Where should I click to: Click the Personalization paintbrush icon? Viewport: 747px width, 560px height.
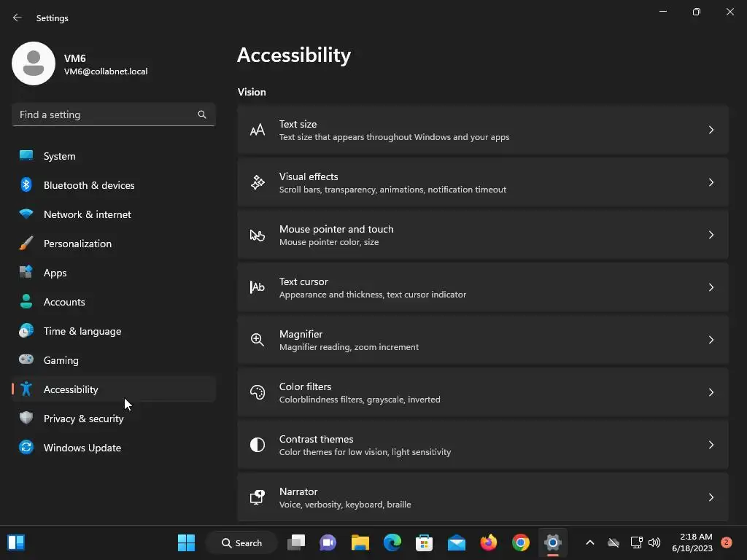(26, 244)
